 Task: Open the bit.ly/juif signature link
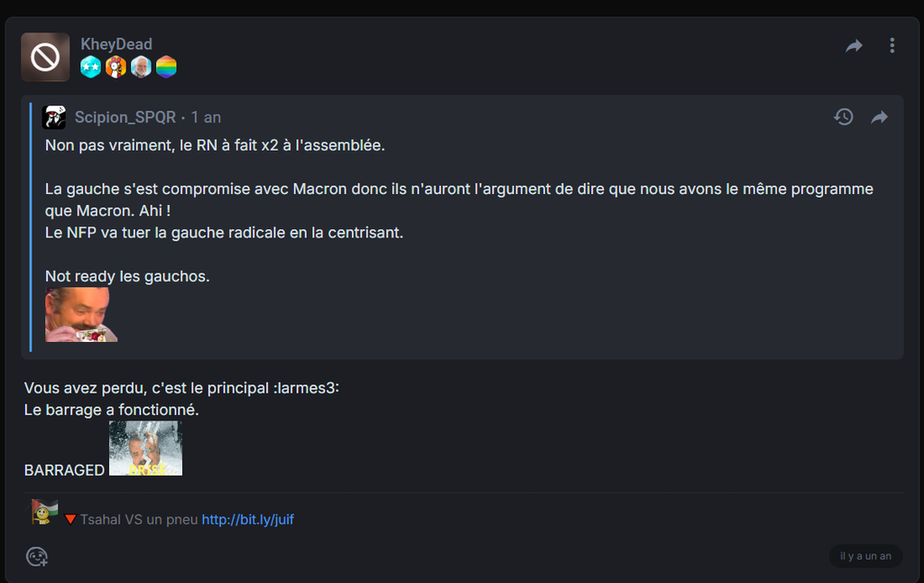247,519
